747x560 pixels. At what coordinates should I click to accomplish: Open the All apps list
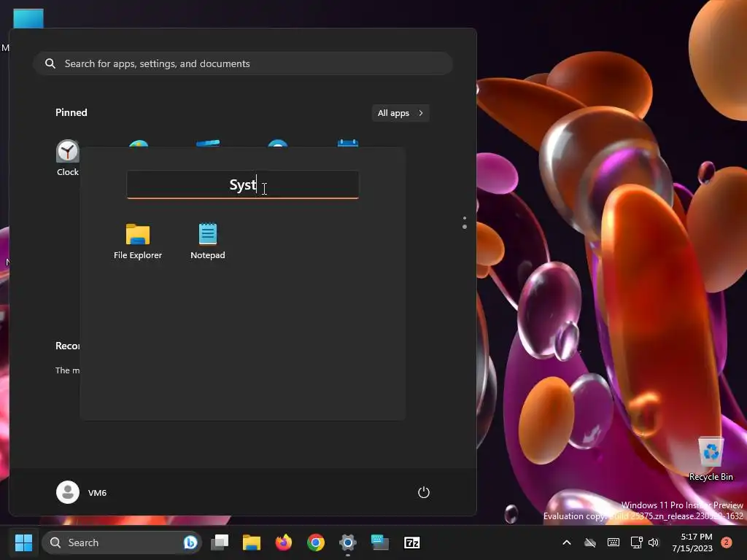400,113
